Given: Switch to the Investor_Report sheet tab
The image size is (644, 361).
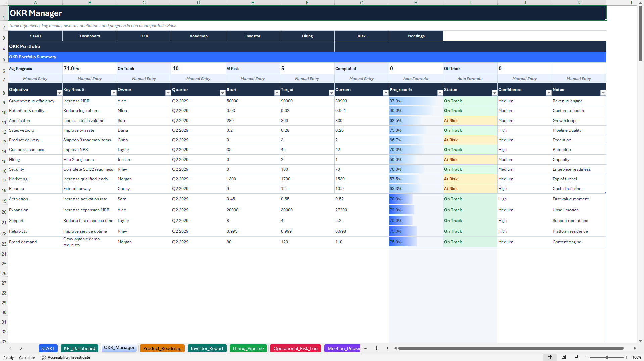Looking at the screenshot, I should point(207,348).
